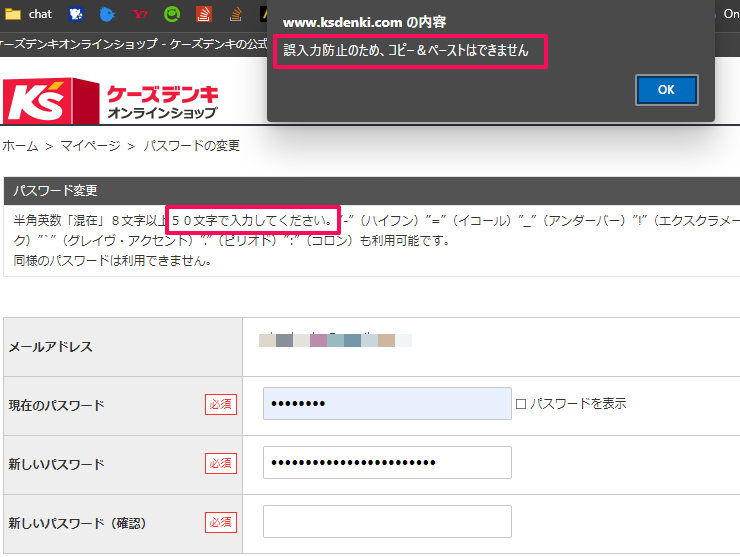Image resolution: width=740 pixels, height=557 pixels.
Task: Focus the 新しいパスワード input field
Action: (387, 463)
